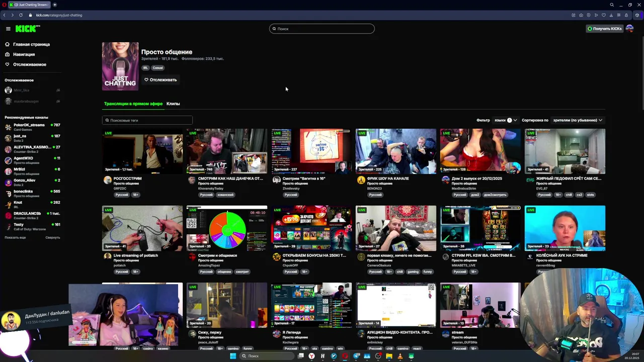Open the Knut IRL recommended channel
644x362 pixels.
[32, 204]
